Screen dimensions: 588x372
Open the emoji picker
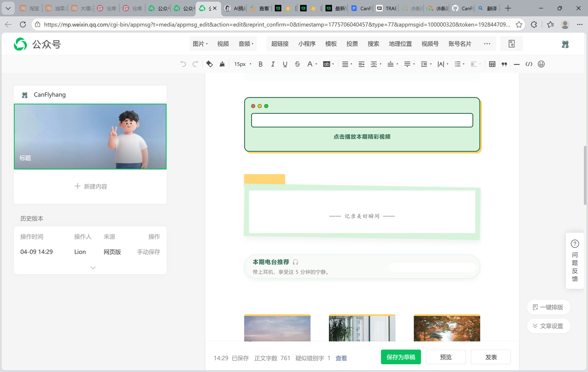541,64
